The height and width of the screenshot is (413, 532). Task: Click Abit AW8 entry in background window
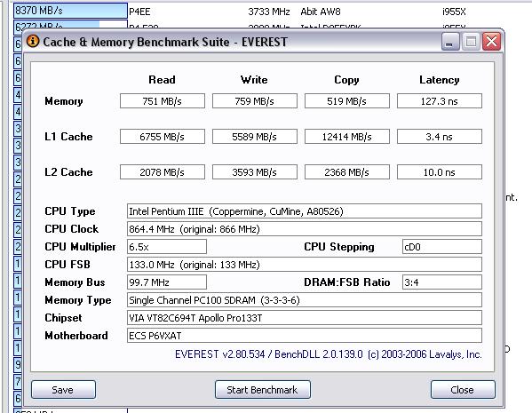tap(321, 12)
